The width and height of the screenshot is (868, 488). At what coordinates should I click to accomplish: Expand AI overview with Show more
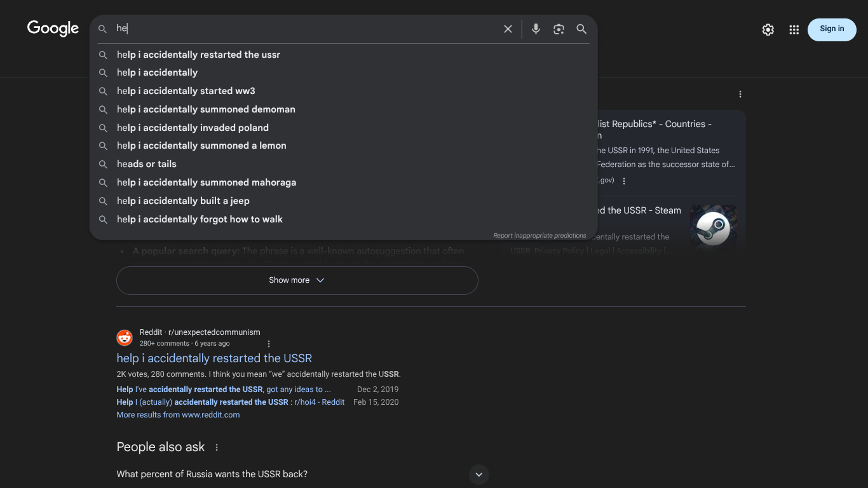coord(297,280)
